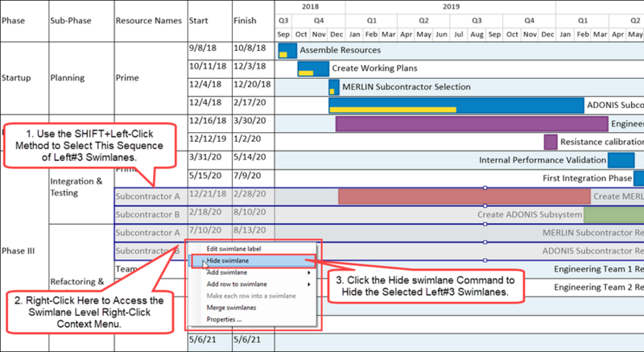The width and height of the screenshot is (644, 352).
Task: Select the Refactoring & sub-phase label
Action: pos(77,282)
